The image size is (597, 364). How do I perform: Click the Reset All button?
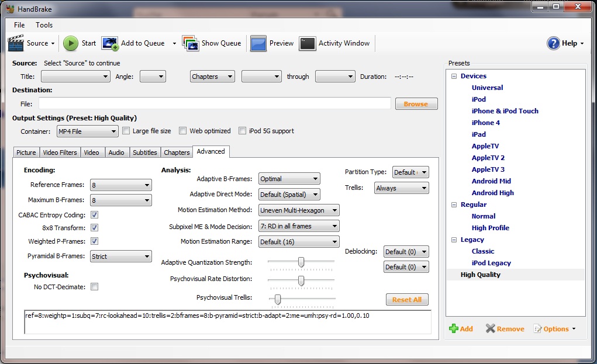coord(407,300)
